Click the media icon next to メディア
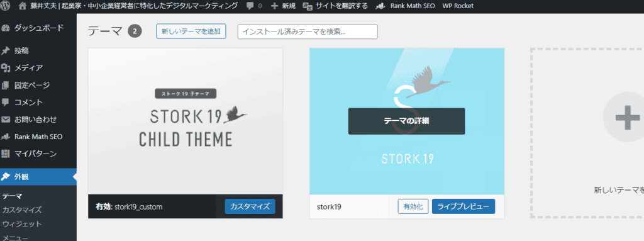The height and width of the screenshot is (241, 644). 6,68
